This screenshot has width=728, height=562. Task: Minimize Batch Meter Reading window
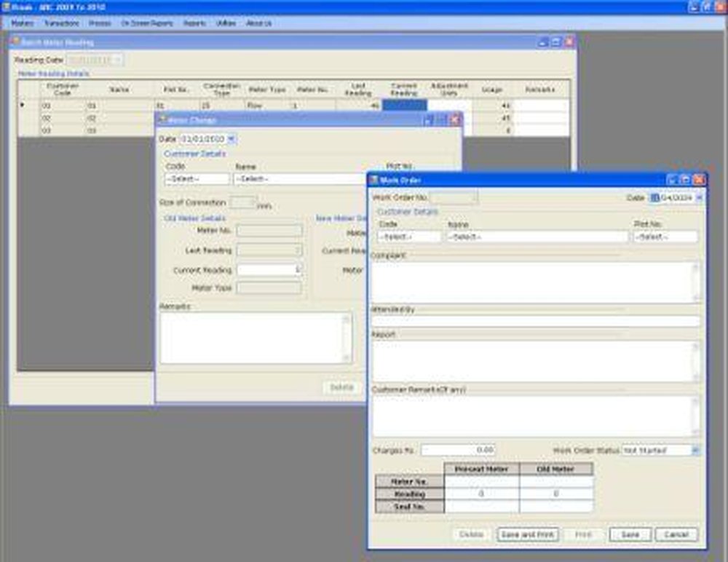[x=543, y=42]
